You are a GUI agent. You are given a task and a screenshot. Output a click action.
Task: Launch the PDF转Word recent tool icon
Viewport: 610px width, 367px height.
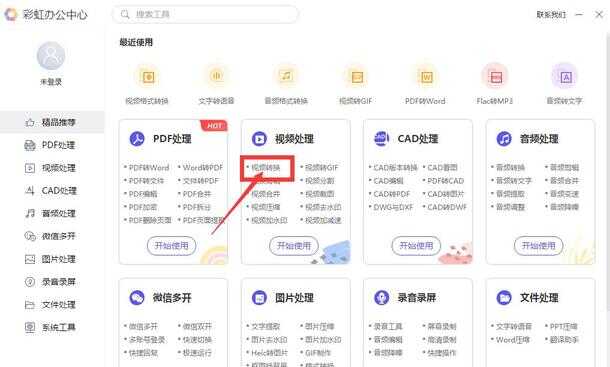coord(426,77)
